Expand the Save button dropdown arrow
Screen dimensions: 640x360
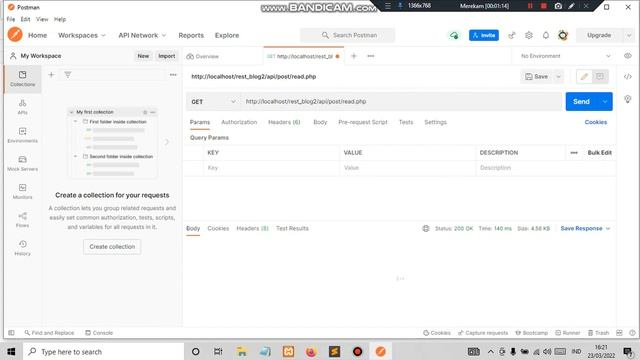coord(558,77)
